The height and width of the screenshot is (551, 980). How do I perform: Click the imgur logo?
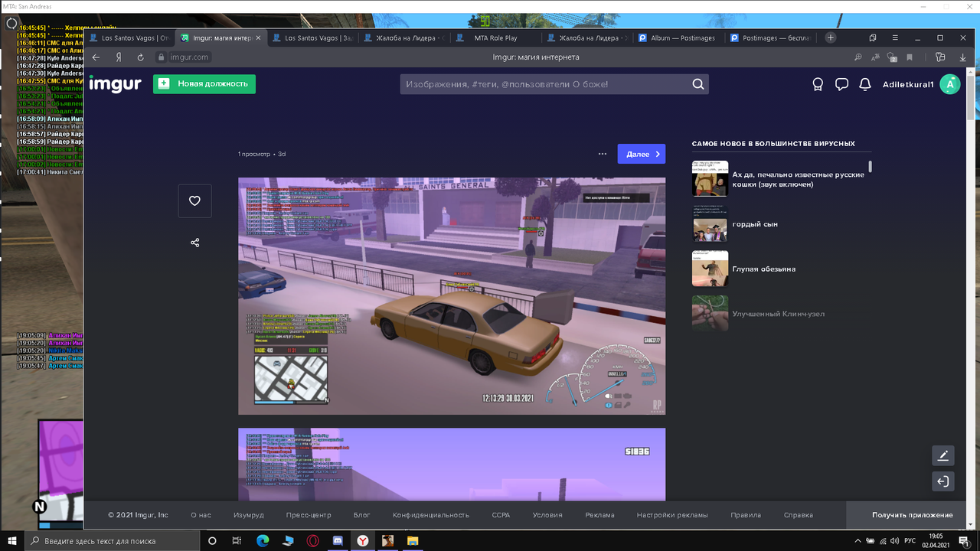115,83
